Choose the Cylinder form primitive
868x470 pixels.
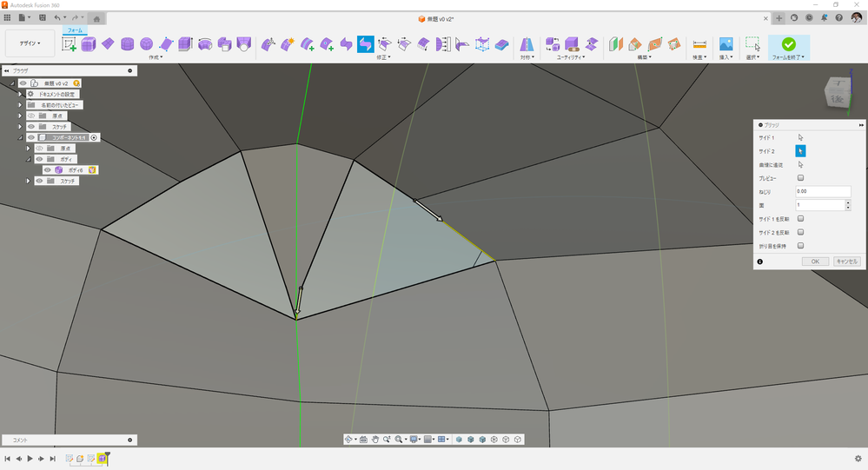[128, 44]
